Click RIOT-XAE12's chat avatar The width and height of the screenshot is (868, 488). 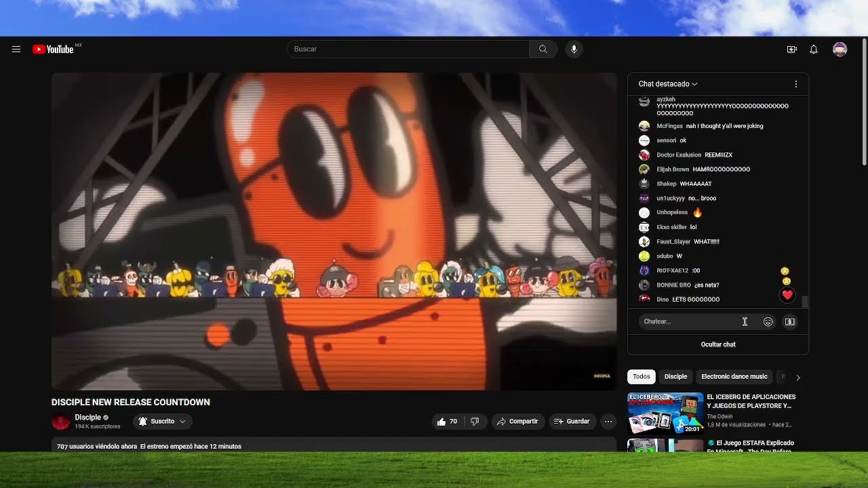[x=644, y=270]
